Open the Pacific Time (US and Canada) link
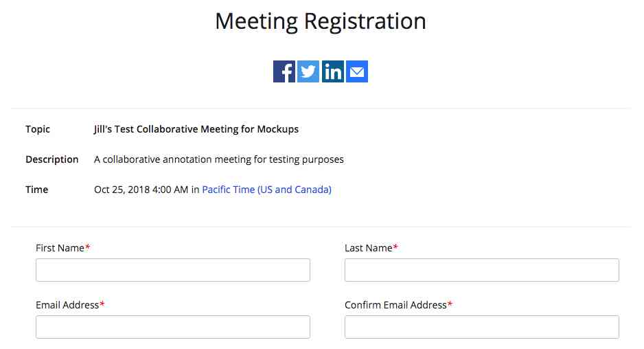Image resolution: width=644 pixels, height=349 pixels. coord(266,190)
